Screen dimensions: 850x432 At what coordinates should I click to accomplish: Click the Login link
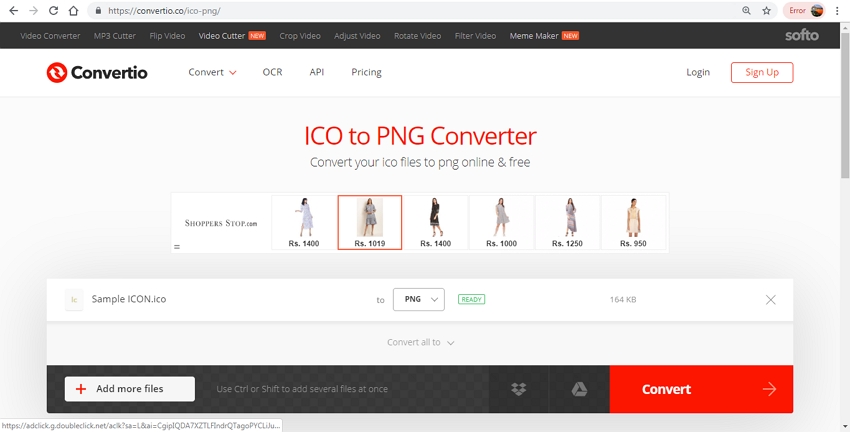click(x=698, y=72)
